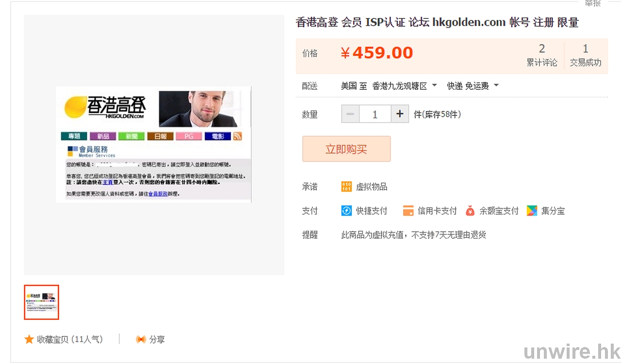
Task: Select the product thumbnail image
Action: pos(42,302)
